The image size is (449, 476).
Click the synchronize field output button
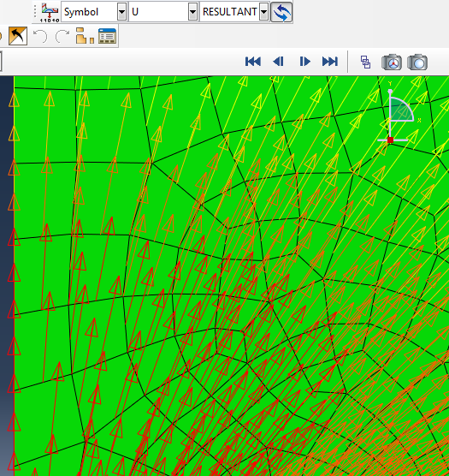[281, 12]
